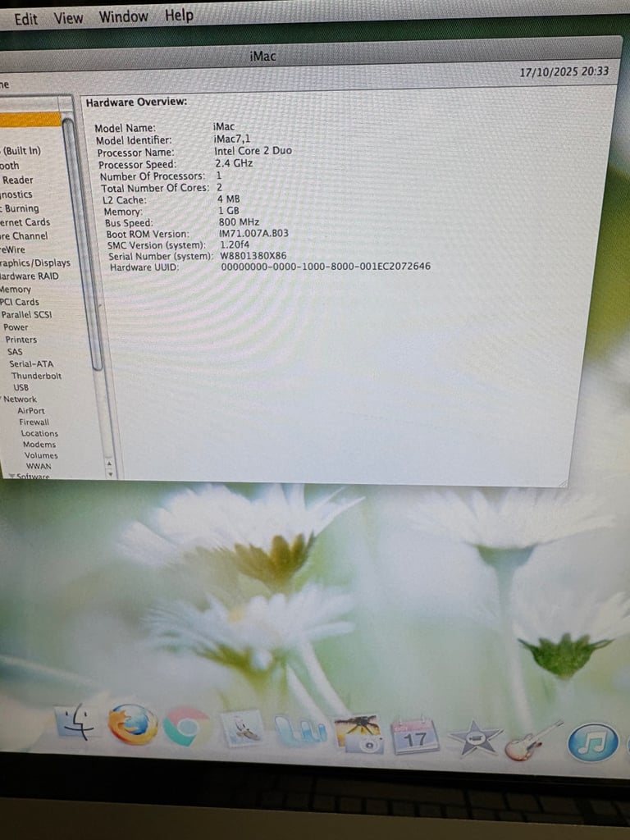This screenshot has height=840, width=630.
Task: Launch iPhoto from the Dock
Action: [358, 733]
